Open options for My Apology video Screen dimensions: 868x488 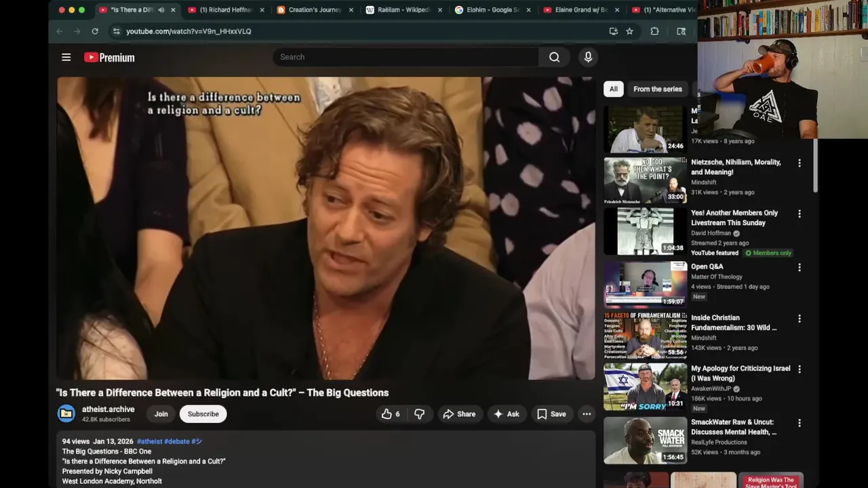click(799, 369)
